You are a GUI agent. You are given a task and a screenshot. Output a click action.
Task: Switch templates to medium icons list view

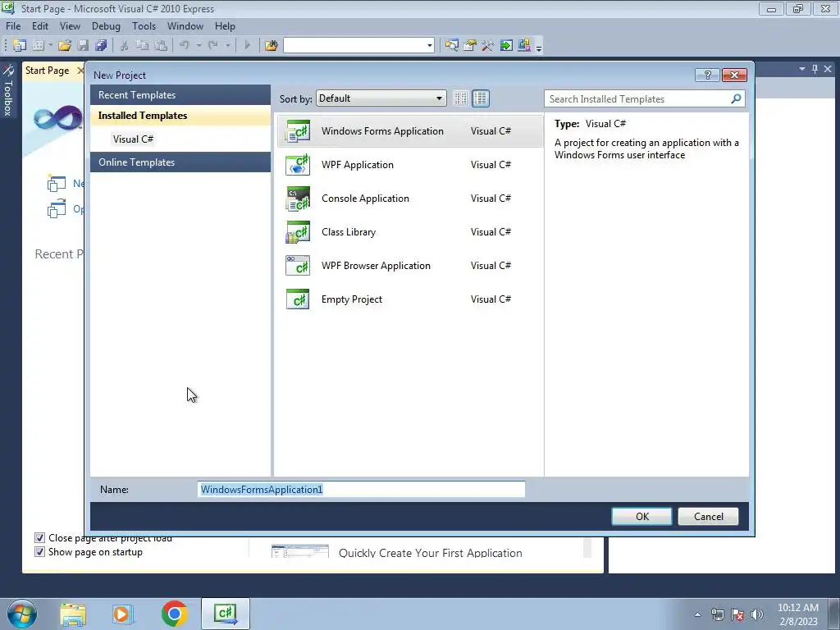tap(481, 98)
